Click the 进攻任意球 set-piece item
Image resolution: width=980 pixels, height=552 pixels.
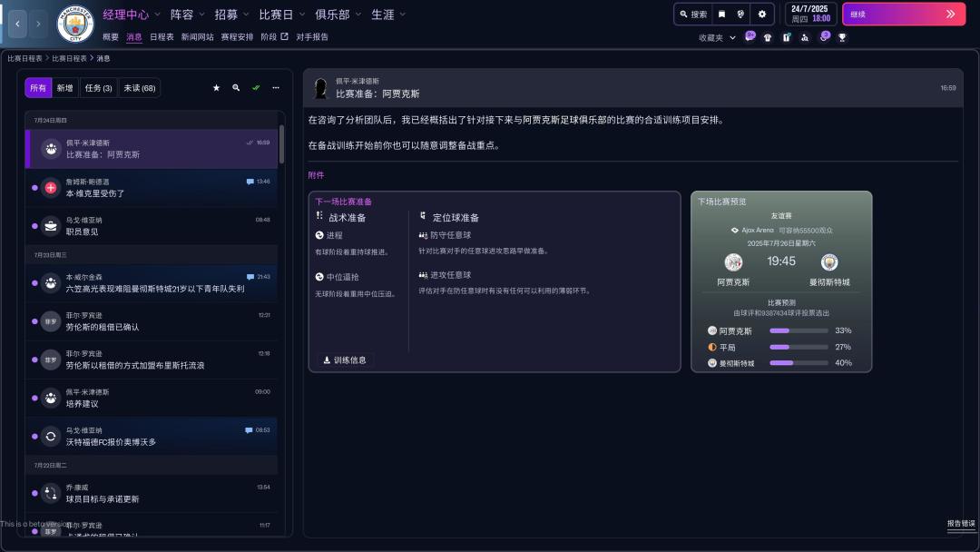[x=445, y=275]
